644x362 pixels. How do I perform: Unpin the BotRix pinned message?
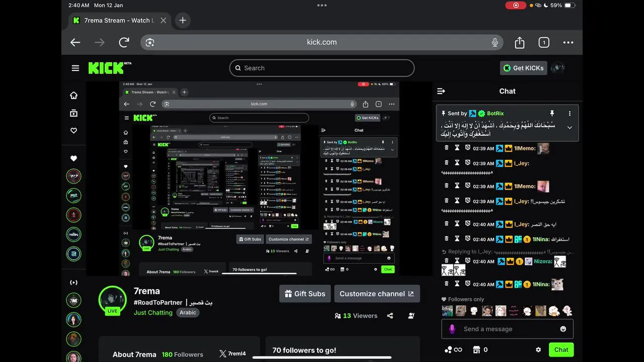(x=552, y=114)
